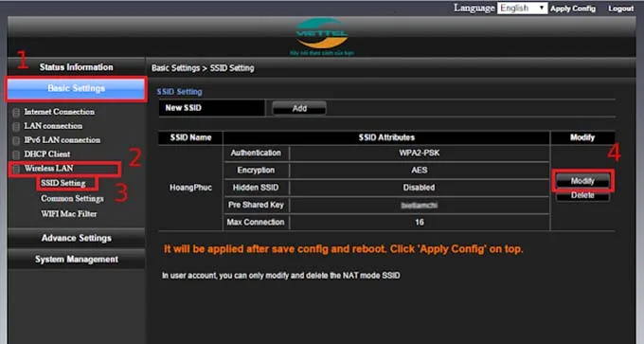Select SSID Setting submenu
Screen dimensions: 644x344
(x=63, y=183)
